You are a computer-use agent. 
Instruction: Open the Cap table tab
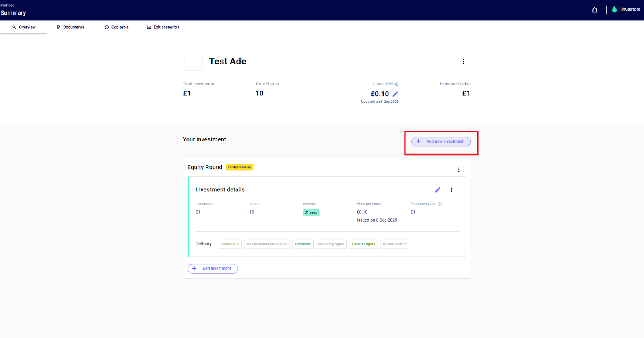[117, 27]
